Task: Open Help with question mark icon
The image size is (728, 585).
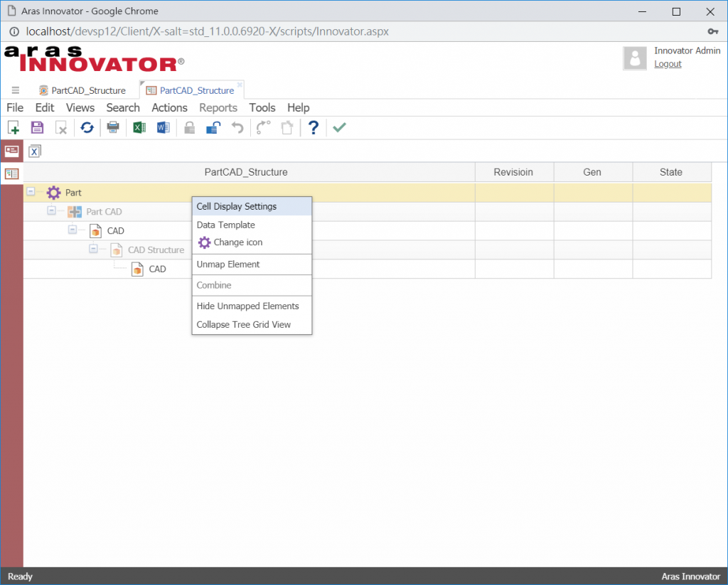Action: 314,127
